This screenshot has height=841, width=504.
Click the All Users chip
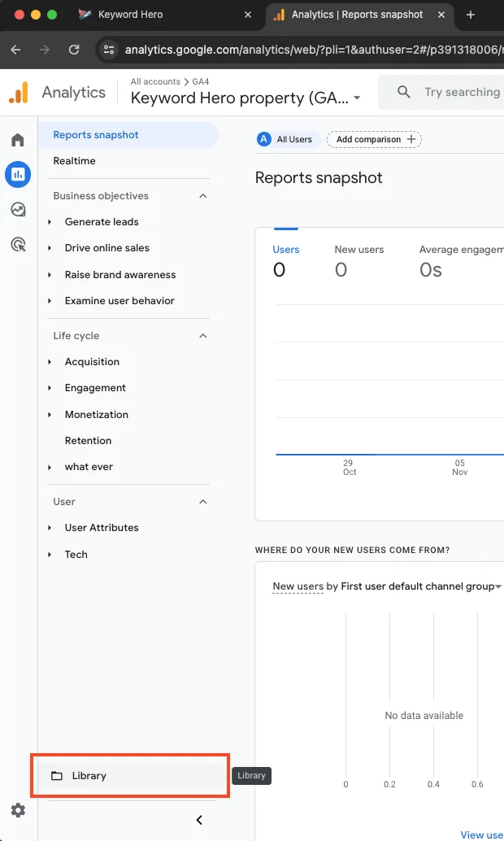point(288,139)
